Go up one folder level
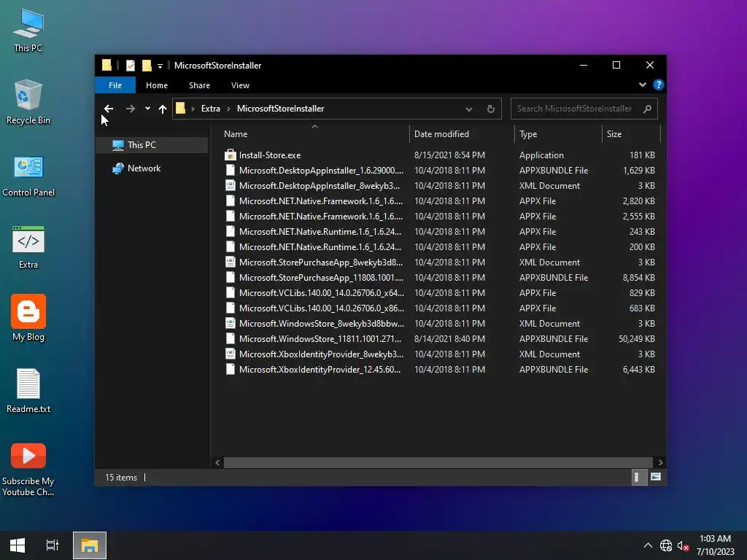The height and width of the screenshot is (560, 747). [163, 109]
